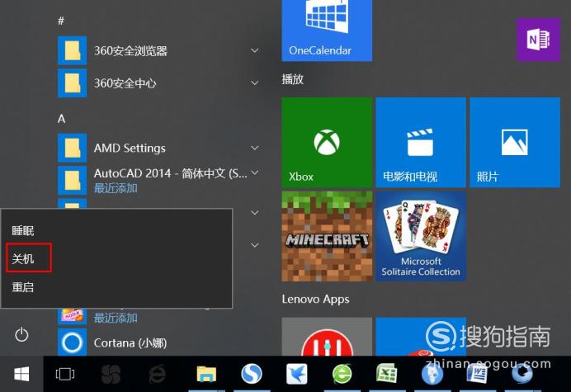Open the OneCalendar tile

tap(327, 31)
